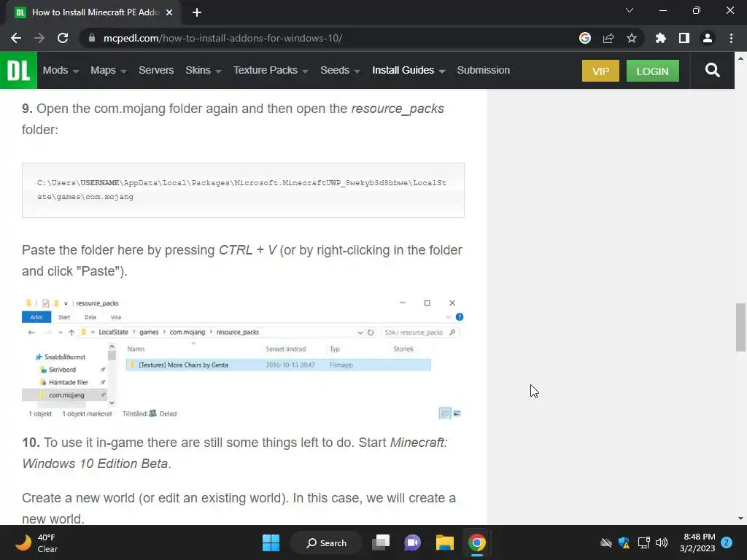Image resolution: width=747 pixels, height=560 pixels.
Task: Click the Windows Security tray icon
Action: click(x=624, y=542)
